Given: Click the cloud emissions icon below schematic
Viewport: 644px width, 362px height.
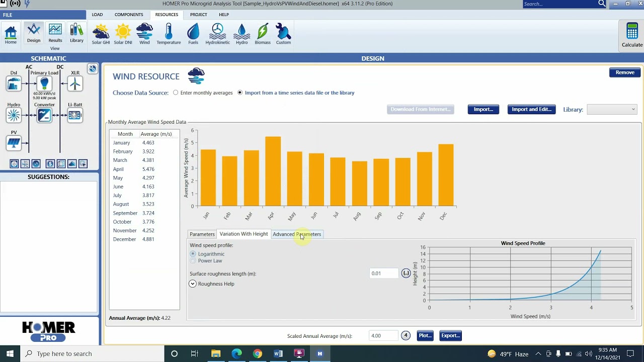Looking at the screenshot, I should point(72,164).
